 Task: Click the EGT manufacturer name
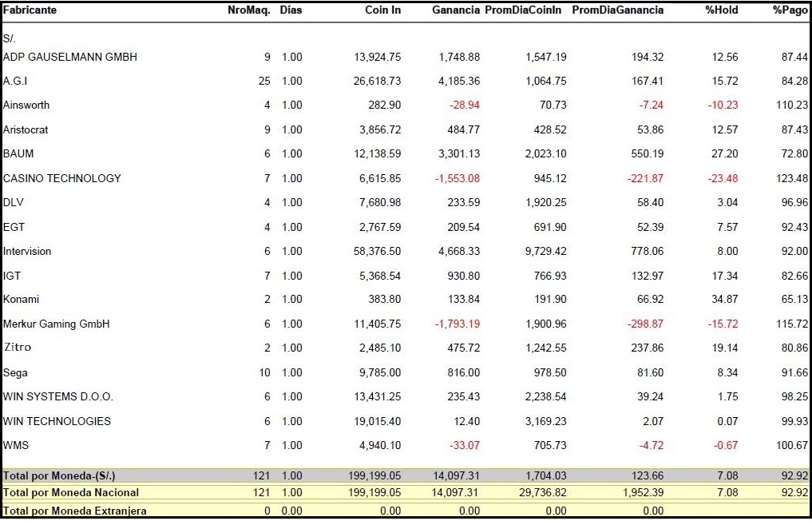tap(14, 227)
